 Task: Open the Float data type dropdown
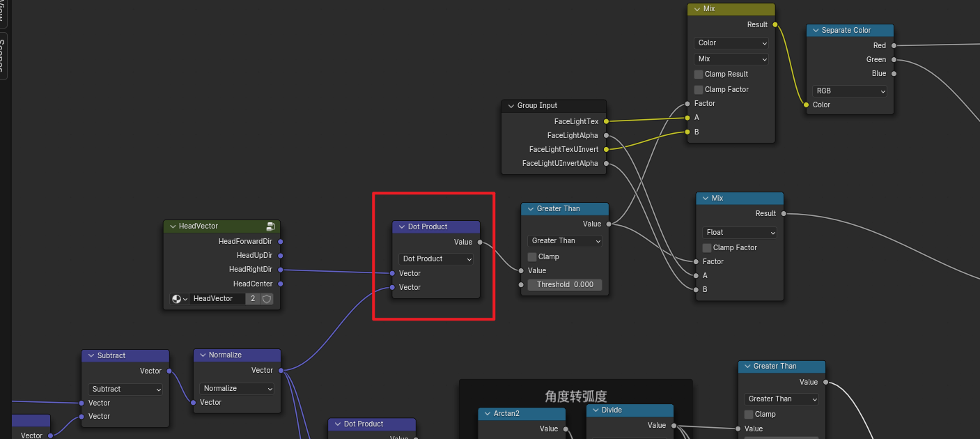[739, 233]
